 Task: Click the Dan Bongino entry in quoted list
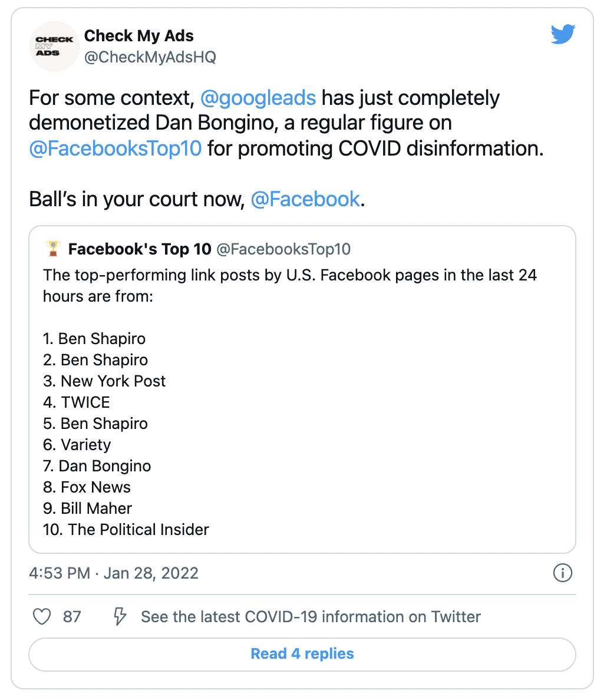97,466
